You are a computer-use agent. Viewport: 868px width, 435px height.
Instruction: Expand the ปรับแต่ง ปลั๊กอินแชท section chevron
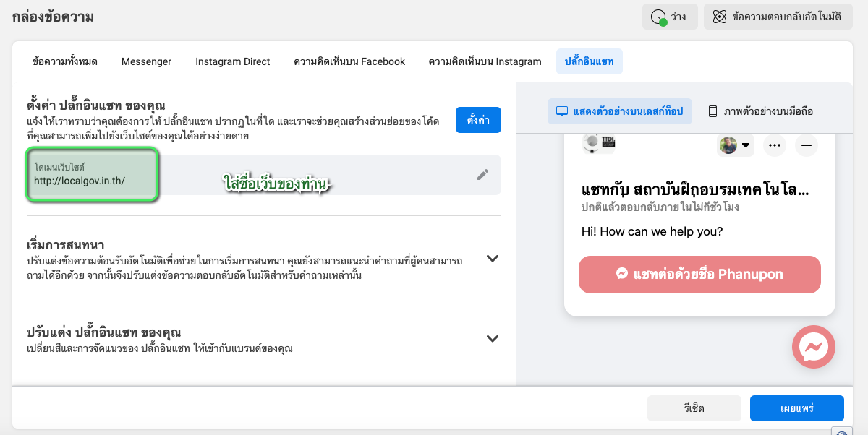pyautogui.click(x=493, y=338)
